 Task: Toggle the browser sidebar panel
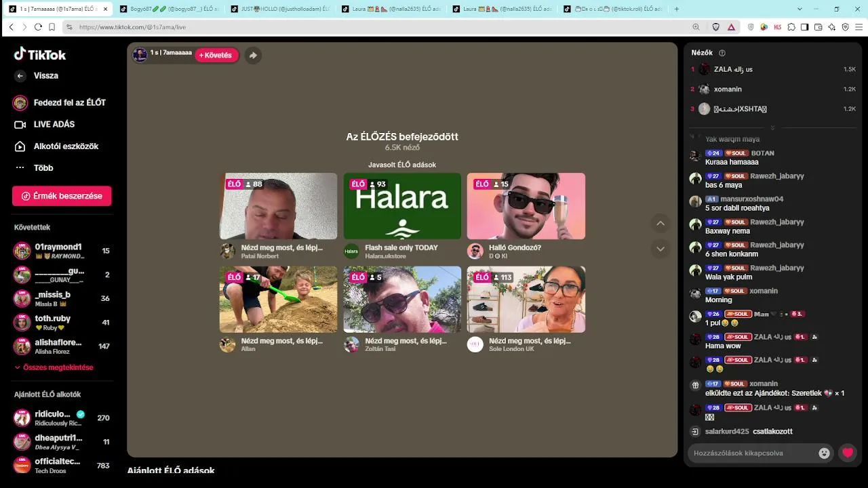pyautogui.click(x=805, y=27)
